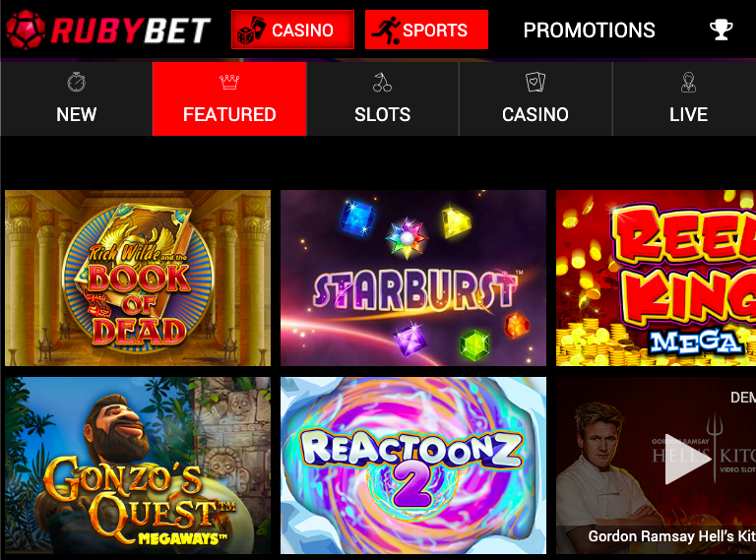Open the PROMOTIONS page link

(x=590, y=30)
